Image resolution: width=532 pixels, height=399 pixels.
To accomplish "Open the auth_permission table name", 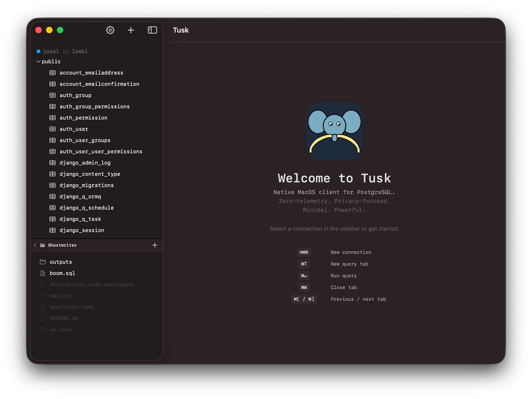I will (83, 118).
